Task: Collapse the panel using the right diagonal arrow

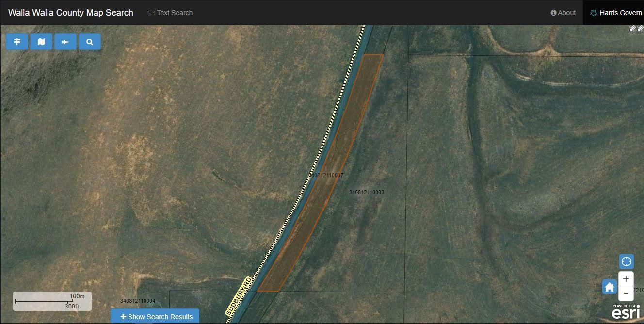Action: pos(640,29)
